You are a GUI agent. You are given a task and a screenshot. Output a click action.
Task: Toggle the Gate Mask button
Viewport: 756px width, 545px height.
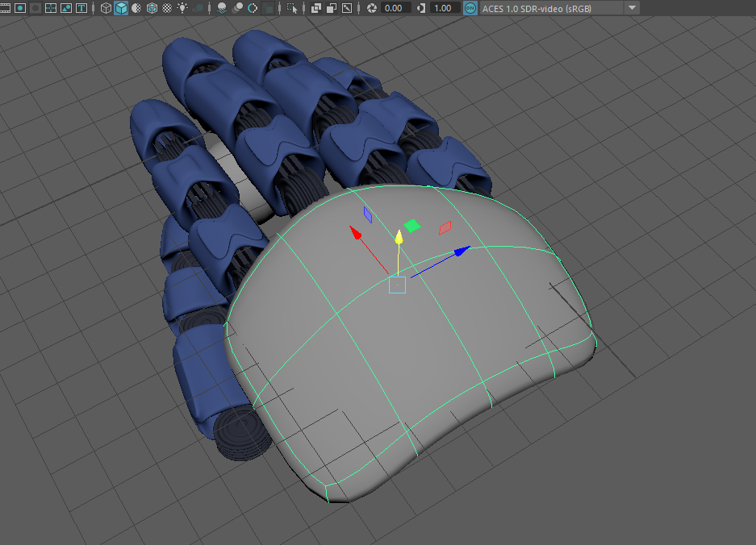(36, 8)
